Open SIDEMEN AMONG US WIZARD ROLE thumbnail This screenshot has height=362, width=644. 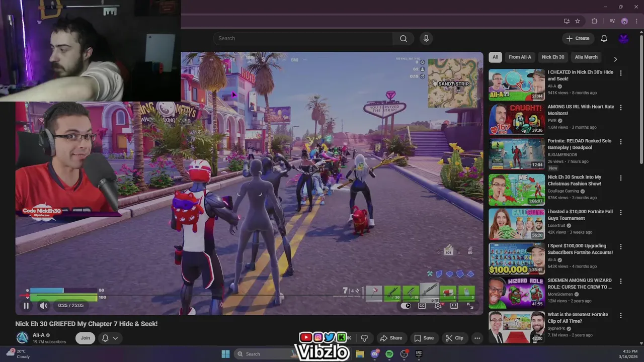pos(517,292)
